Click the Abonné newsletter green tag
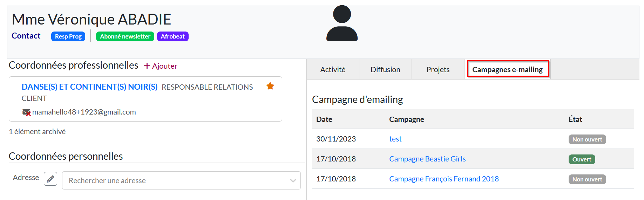 [125, 36]
